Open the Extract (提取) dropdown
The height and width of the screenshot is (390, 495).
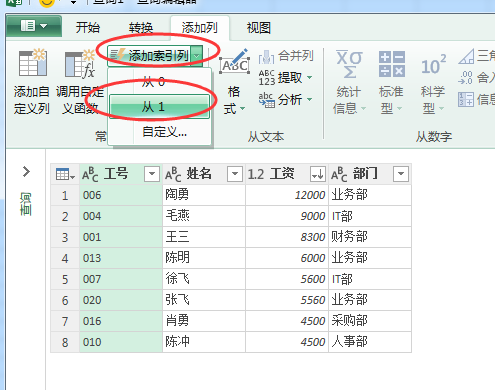pyautogui.click(x=286, y=78)
